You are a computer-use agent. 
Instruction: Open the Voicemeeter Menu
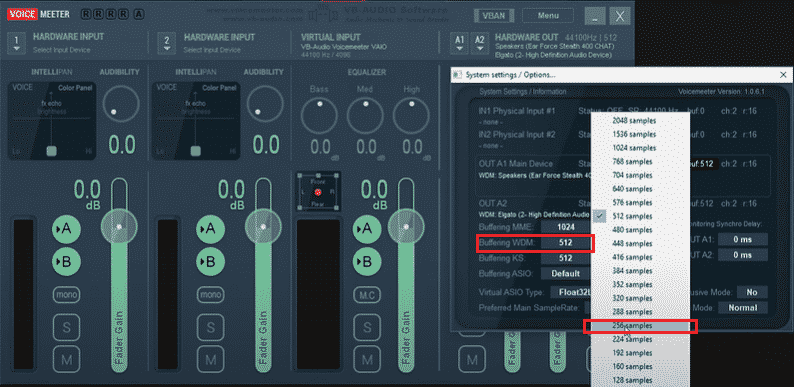pyautogui.click(x=548, y=16)
